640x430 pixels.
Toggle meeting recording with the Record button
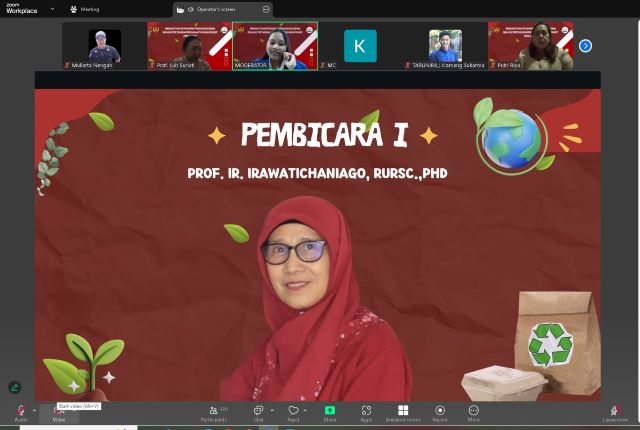tap(440, 412)
